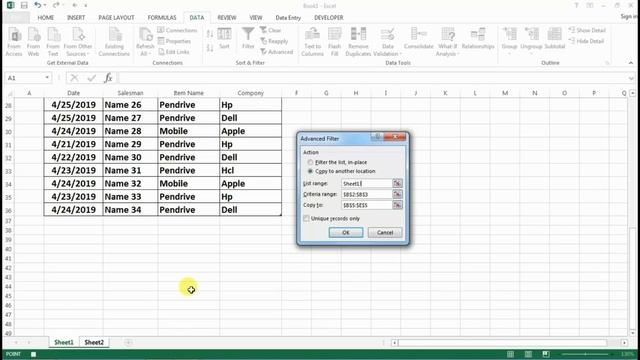
Task: Click the Mobile cell in row 34
Action: [x=188, y=183]
